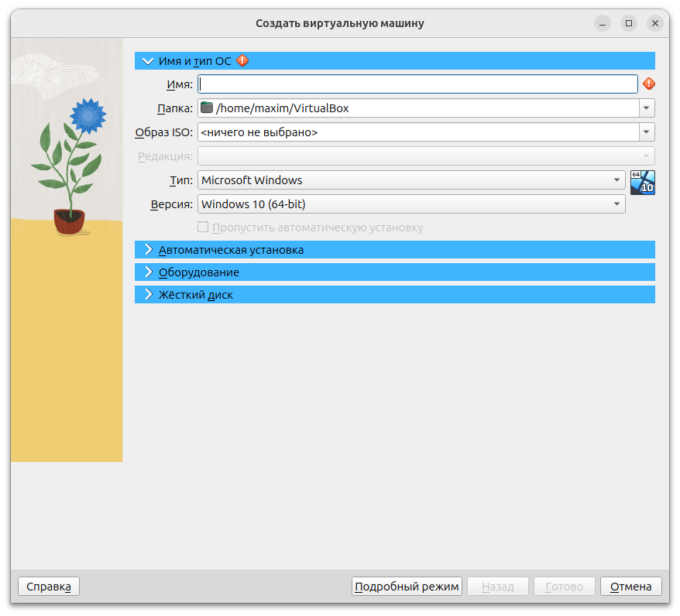Image resolution: width=680 pixels, height=616 pixels.
Task: Click the '<ничего не выбрано>' ISO text
Action: [259, 132]
